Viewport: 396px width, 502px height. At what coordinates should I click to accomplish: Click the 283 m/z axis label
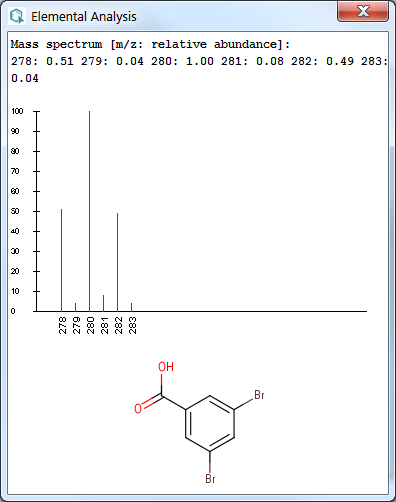click(132, 325)
